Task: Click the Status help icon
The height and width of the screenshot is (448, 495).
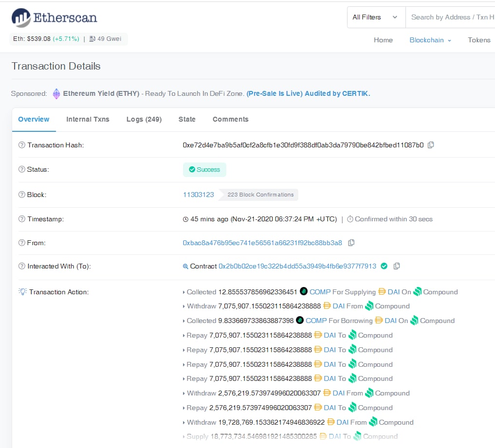Action: (22, 169)
